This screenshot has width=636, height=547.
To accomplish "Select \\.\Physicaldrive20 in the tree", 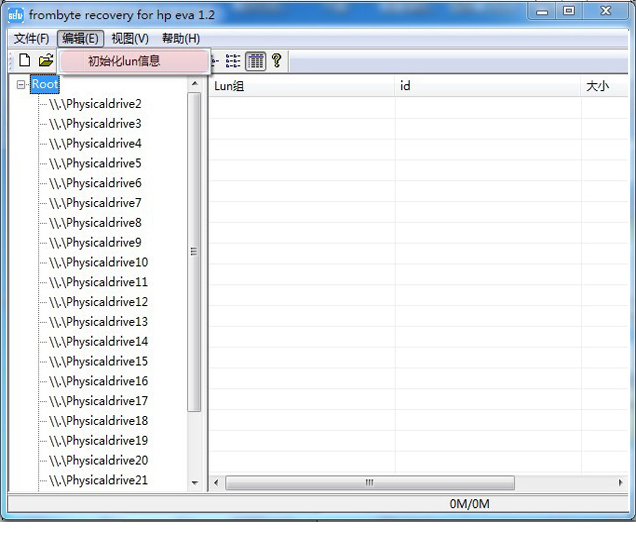I will click(99, 461).
